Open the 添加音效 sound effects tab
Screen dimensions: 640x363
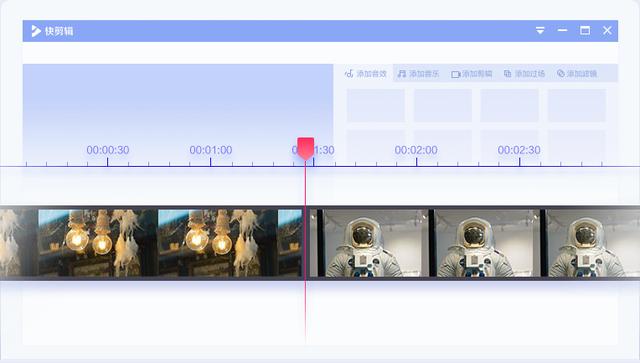coord(365,73)
